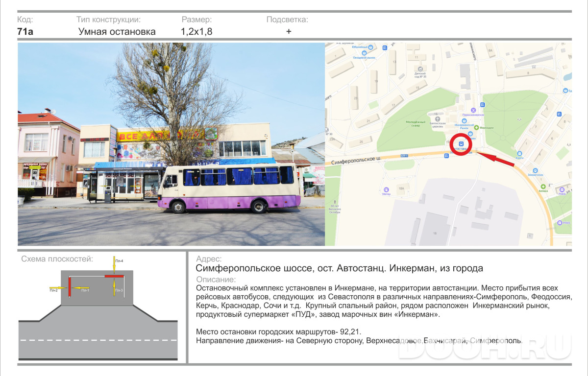Click the code value 71а
This screenshot has width=588, height=376.
tap(25, 32)
